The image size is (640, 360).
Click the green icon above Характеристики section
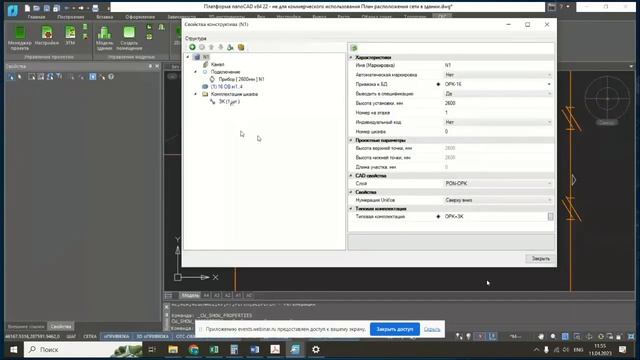354,48
